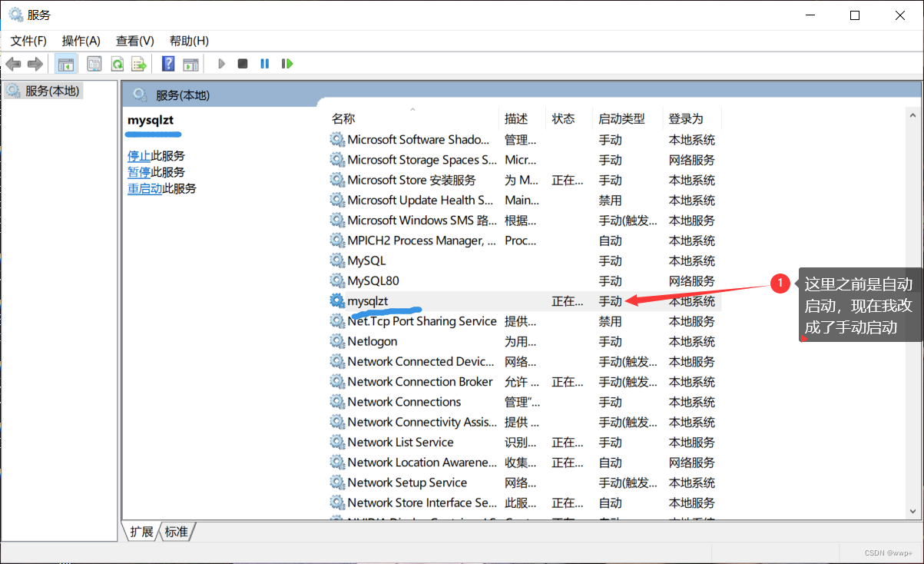924x564 pixels.
Task: Select the MySQL80 service row
Action: coord(524,281)
